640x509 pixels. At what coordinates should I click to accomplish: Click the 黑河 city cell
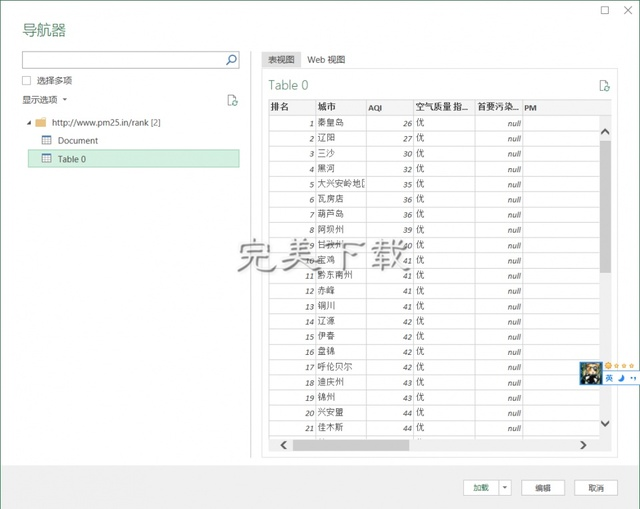point(341,169)
